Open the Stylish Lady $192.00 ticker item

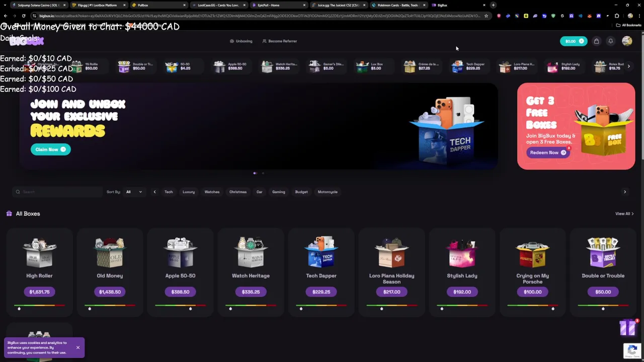pyautogui.click(x=563, y=66)
